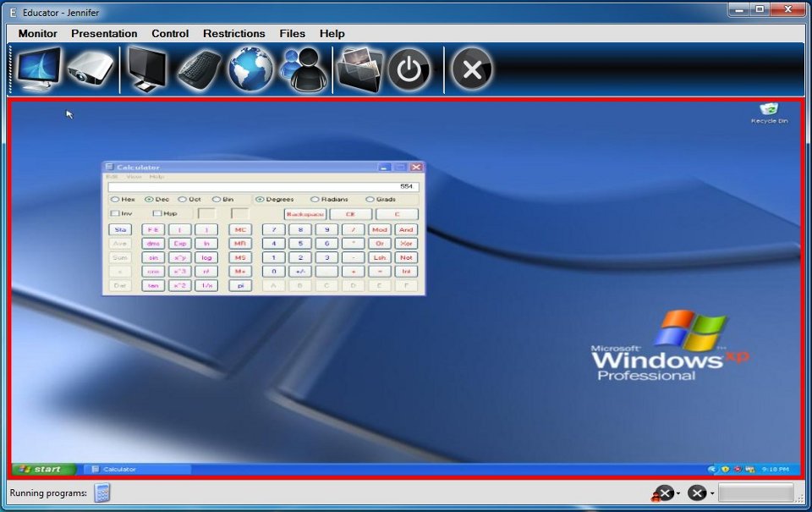Viewport: 812px width, 512px height.
Task: Open the Restrictions menu
Action: point(234,34)
